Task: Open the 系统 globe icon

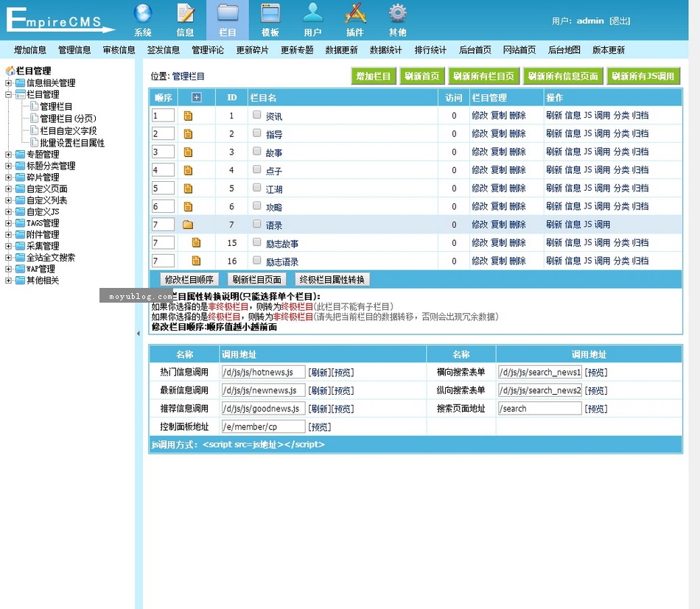Action: [143, 13]
